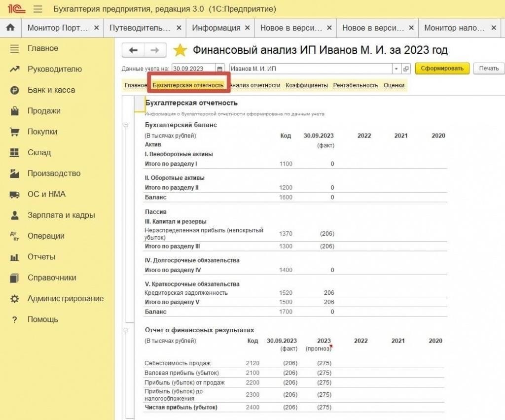Switch to the first Новое в верси… tab
This screenshot has width=505, height=420.
[x=291, y=28]
